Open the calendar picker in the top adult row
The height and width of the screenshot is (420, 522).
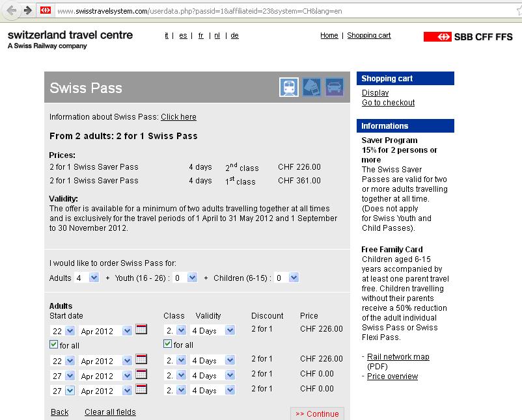(141, 329)
